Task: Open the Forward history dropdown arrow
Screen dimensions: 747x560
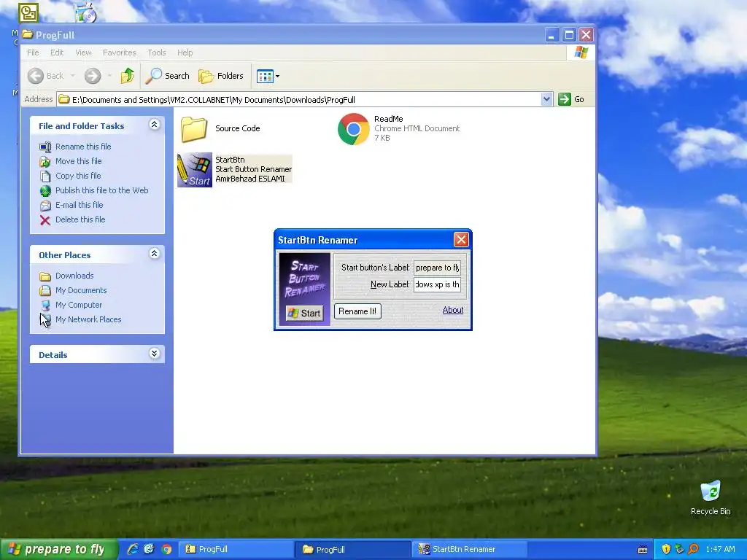Action: tap(109, 76)
